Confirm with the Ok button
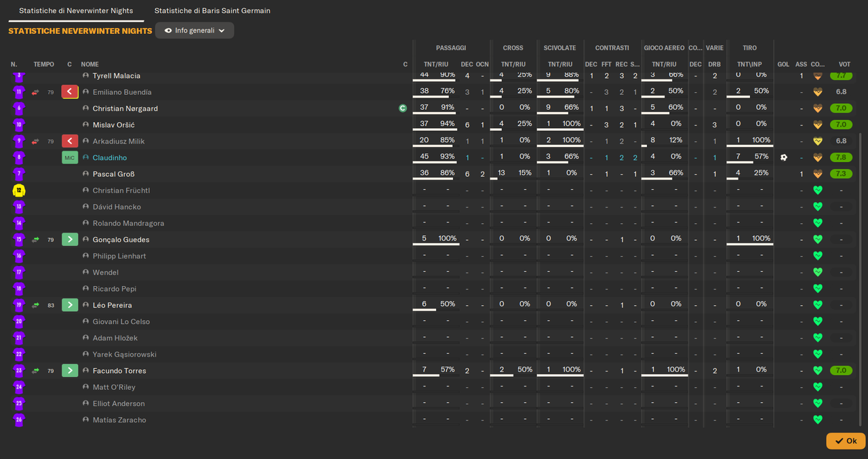Image resolution: width=868 pixels, height=459 pixels. [x=846, y=441]
